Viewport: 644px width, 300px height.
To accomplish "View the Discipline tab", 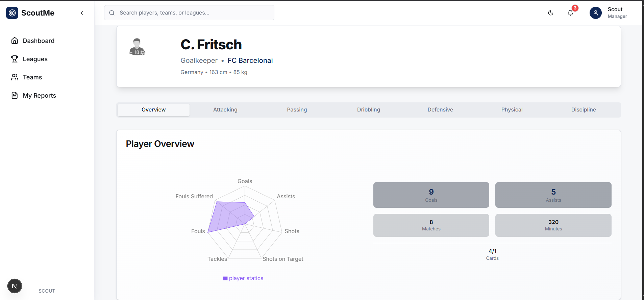I will click(x=584, y=110).
